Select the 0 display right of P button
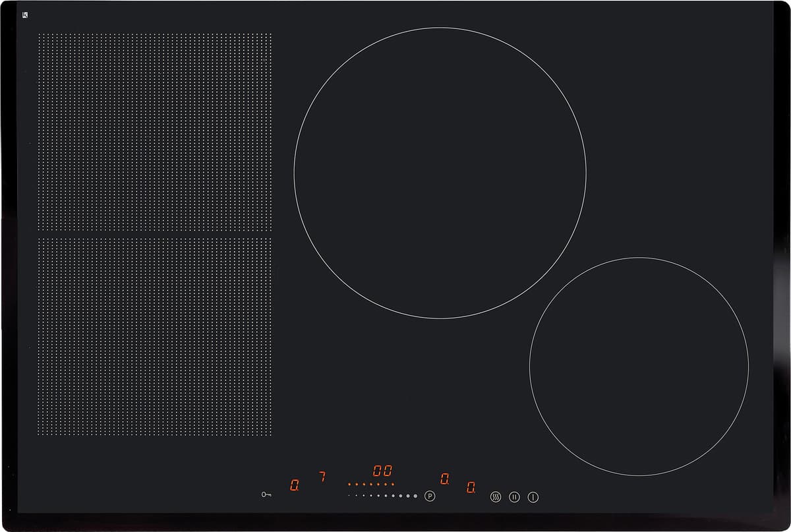The width and height of the screenshot is (791, 532). (x=445, y=479)
